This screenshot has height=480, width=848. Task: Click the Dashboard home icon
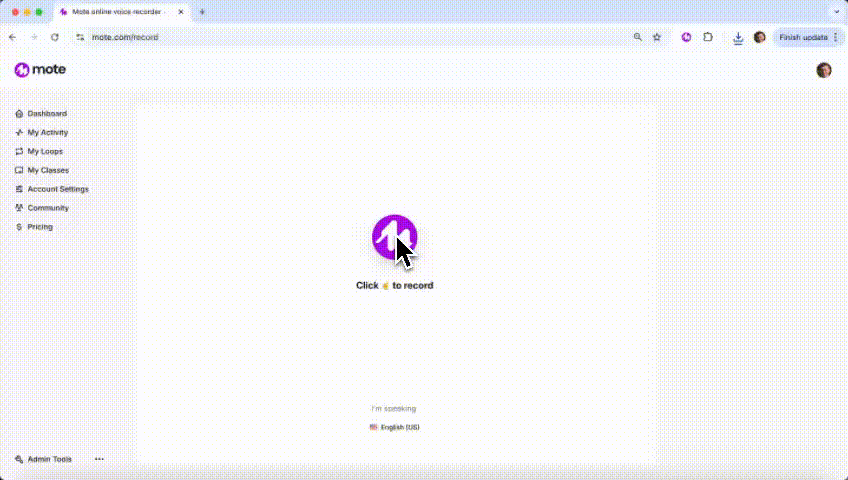pyautogui.click(x=19, y=114)
